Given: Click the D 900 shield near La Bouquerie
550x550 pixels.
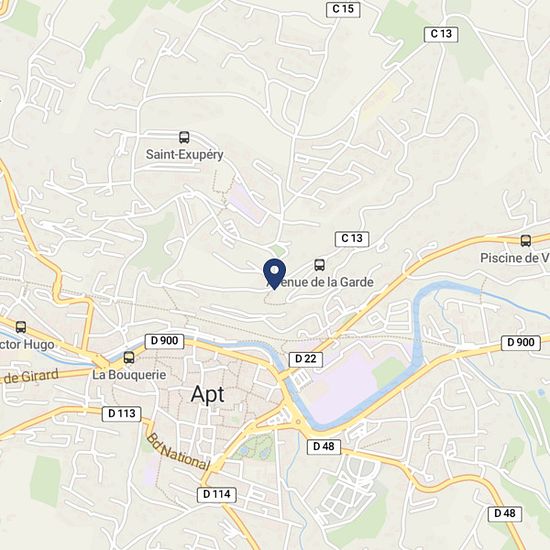Looking at the screenshot, I should (x=164, y=341).
